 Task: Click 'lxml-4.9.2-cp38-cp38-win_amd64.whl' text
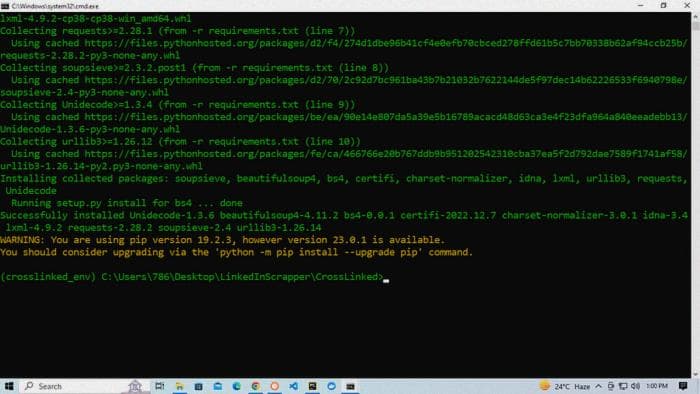(96, 19)
